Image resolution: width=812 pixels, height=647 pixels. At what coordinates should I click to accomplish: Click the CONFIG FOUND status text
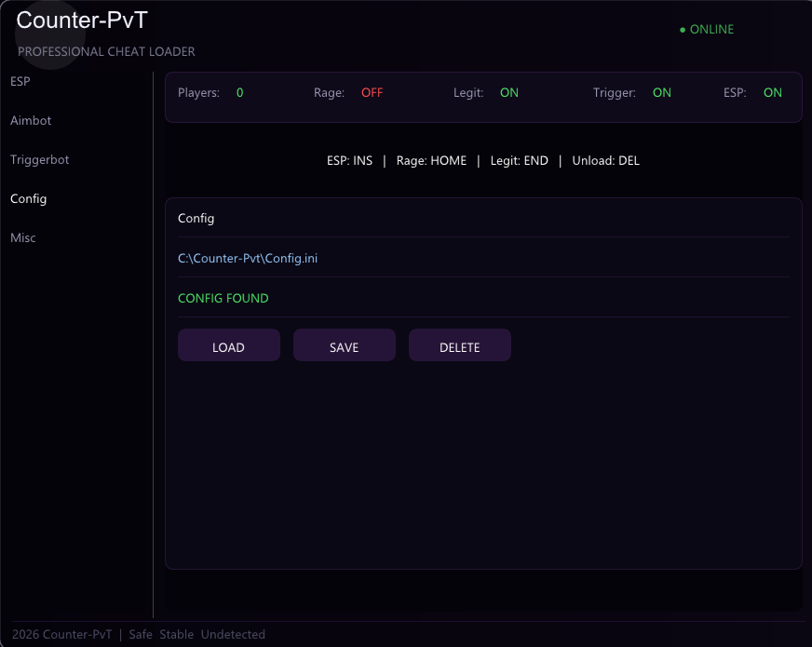pos(223,298)
